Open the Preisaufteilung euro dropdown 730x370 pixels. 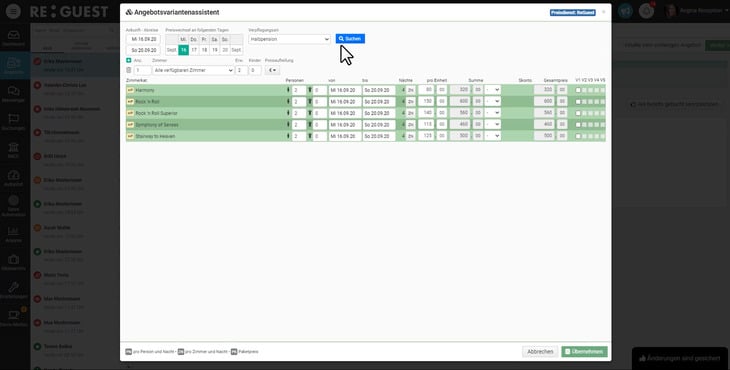click(x=272, y=70)
